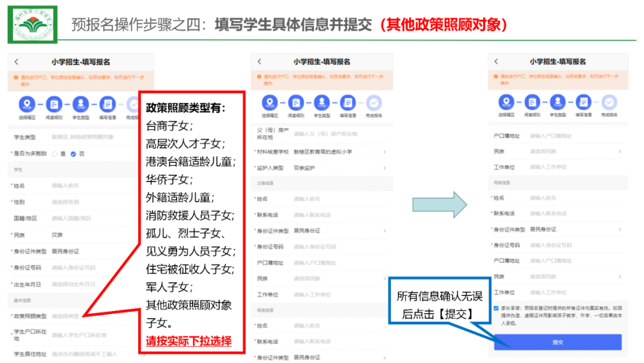Click 完成报名 step icon in right panel
The width and height of the screenshot is (644, 363).
click(609, 102)
